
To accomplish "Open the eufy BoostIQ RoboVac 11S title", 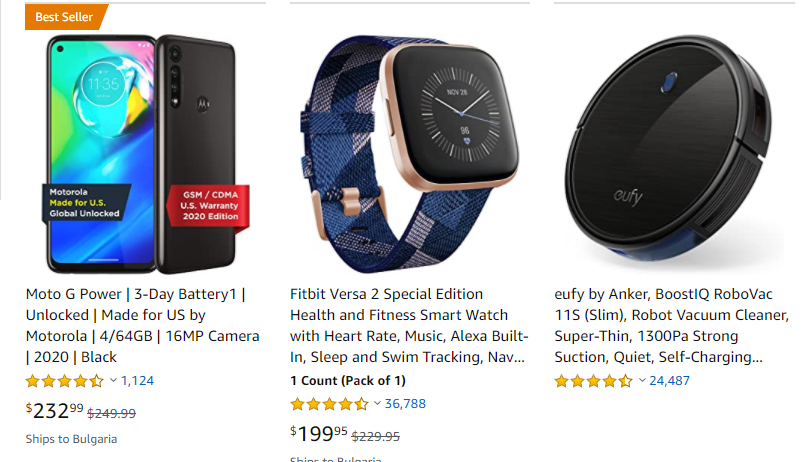I will click(x=660, y=325).
